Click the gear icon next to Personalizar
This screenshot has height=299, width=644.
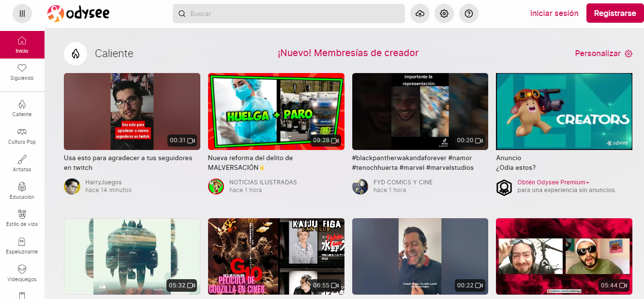[x=629, y=54]
